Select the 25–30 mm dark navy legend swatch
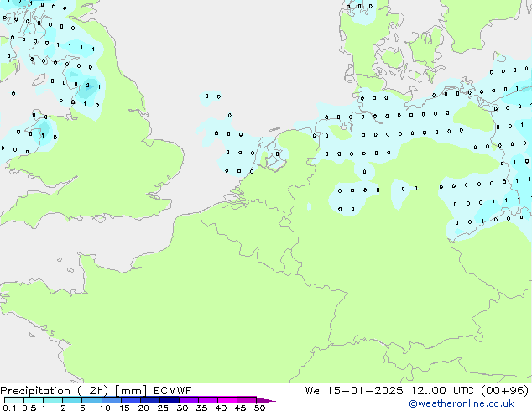 click(x=170, y=400)
